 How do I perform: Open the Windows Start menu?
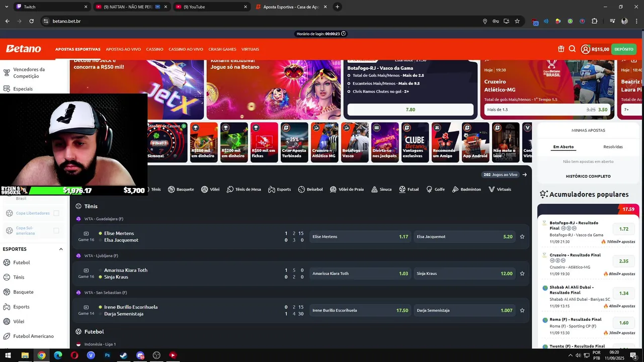[x=8, y=355]
